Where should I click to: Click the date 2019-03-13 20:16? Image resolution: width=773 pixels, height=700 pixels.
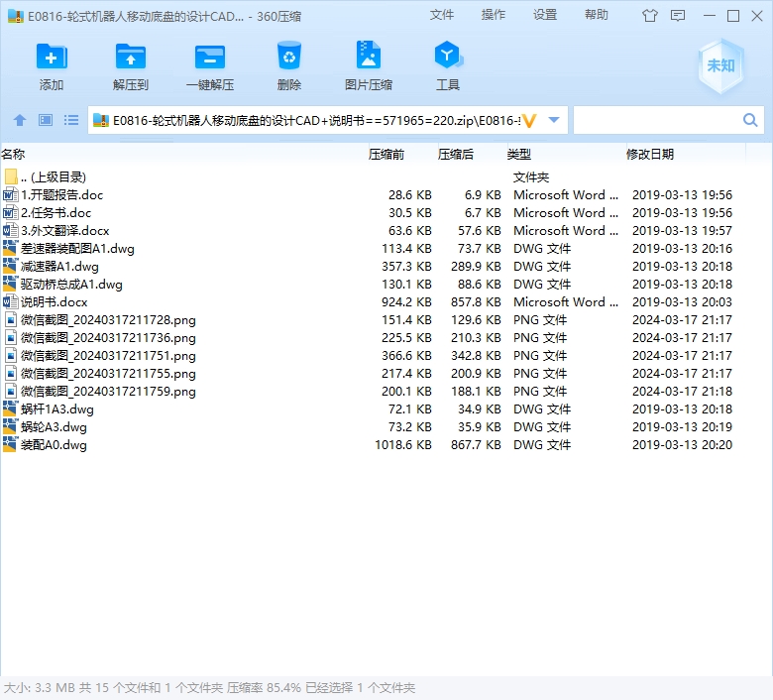coord(682,248)
